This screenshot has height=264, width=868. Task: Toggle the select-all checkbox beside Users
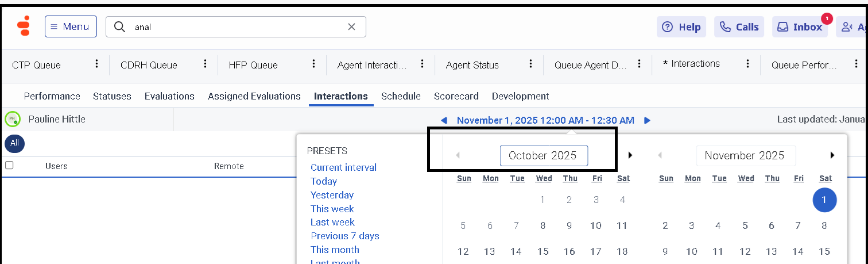pyautogui.click(x=9, y=166)
